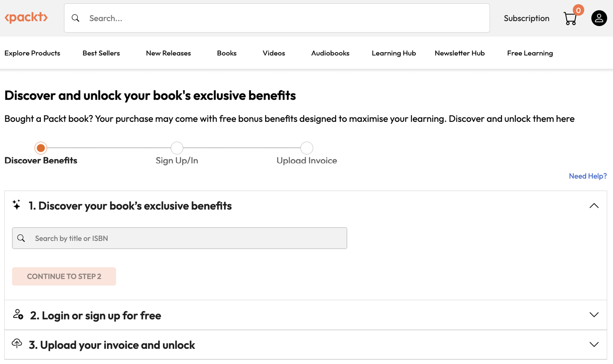Open the Books menu
613x364 pixels.
point(227,53)
